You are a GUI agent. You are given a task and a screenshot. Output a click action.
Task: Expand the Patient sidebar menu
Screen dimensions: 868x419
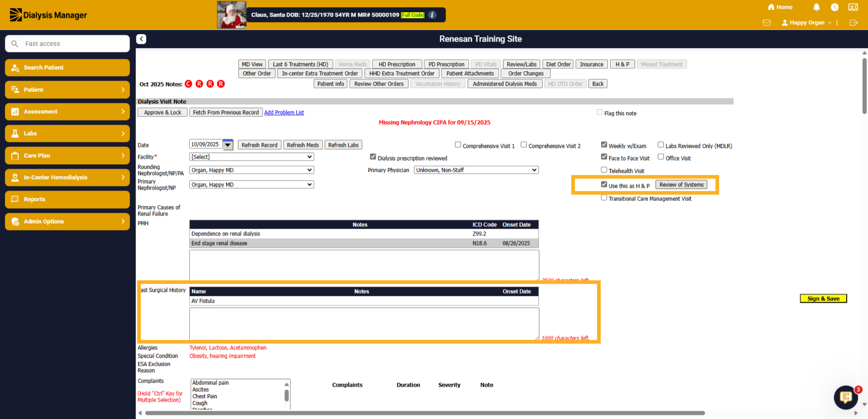(x=67, y=90)
